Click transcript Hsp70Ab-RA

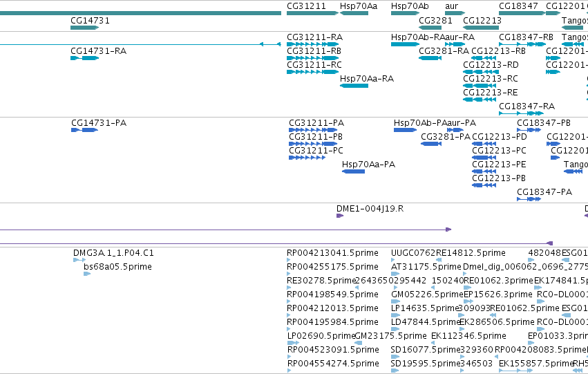click(x=405, y=44)
